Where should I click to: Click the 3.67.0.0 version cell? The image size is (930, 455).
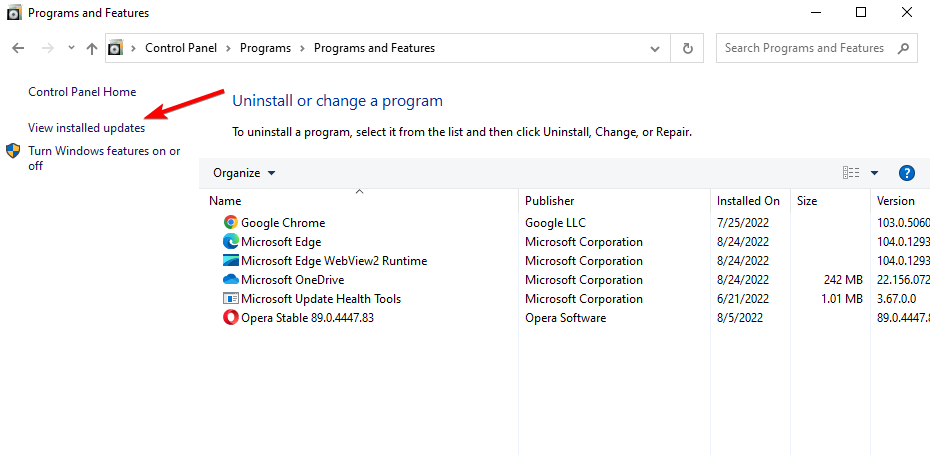(x=896, y=298)
